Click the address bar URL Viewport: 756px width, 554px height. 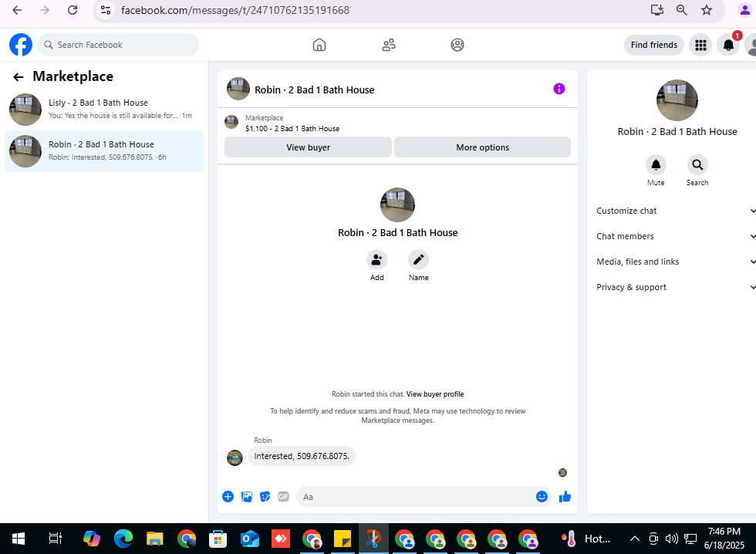coord(235,10)
